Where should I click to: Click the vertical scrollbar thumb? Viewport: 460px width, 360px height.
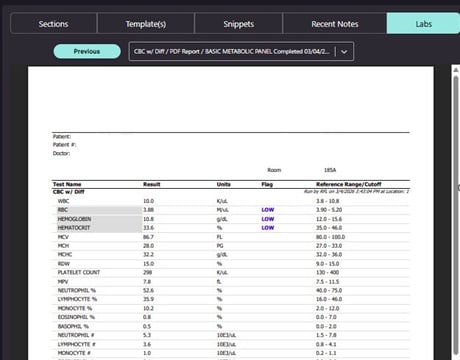pyautogui.click(x=456, y=216)
